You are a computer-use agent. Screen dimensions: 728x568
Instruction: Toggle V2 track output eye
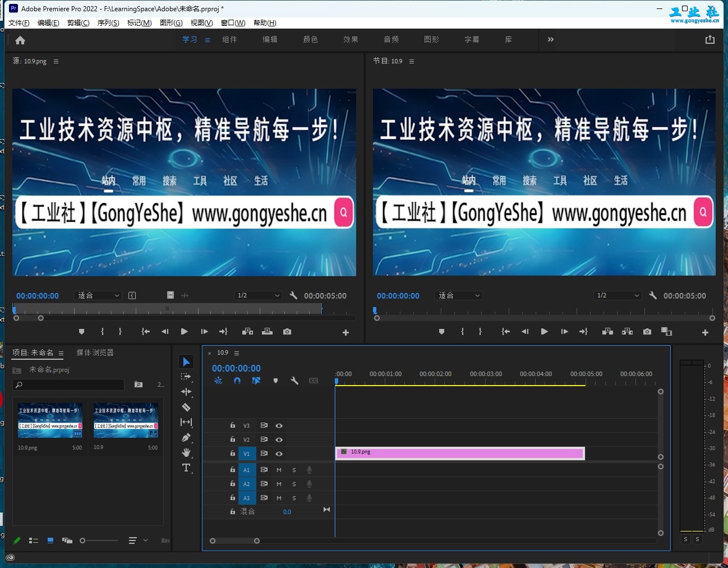[x=279, y=439]
